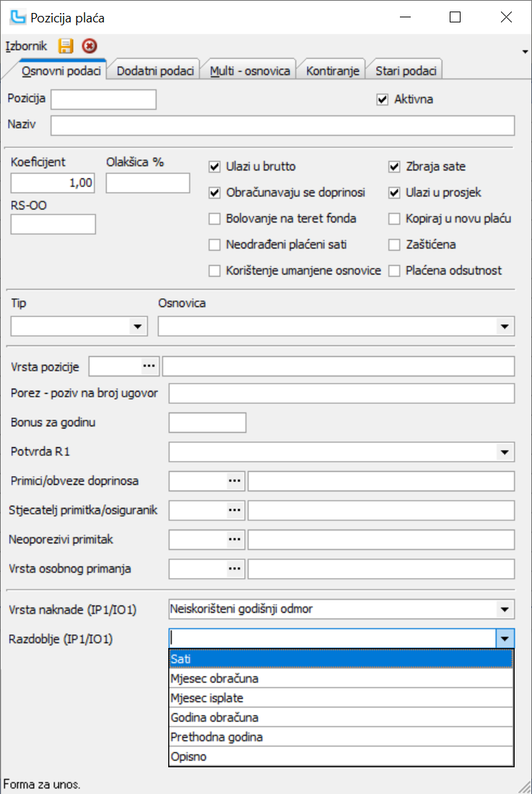Uncheck the Aktivna checkbox
Viewport: 532px width, 794px height.
[x=383, y=100]
